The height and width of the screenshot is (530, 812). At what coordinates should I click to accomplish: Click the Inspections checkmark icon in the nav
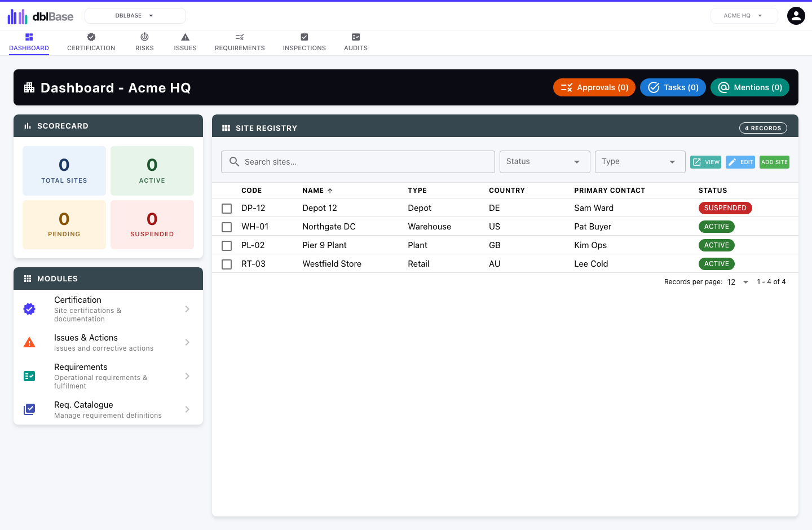pos(304,37)
